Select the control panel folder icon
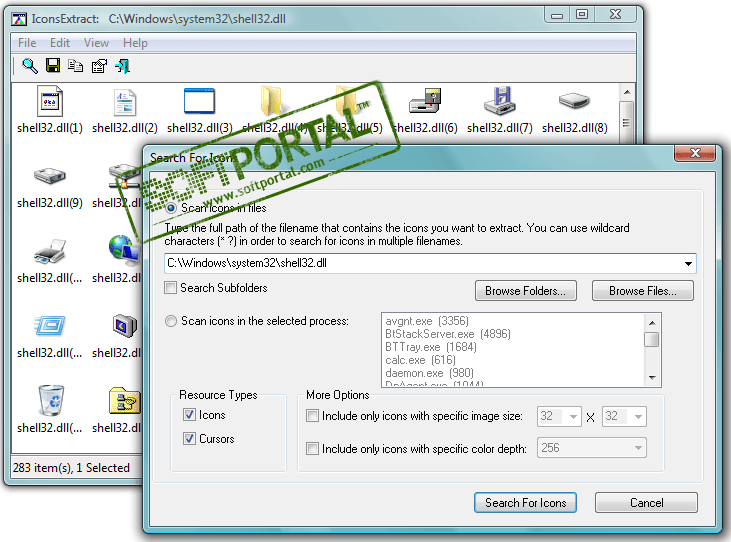Viewport: 731px width, 542px height. (x=124, y=400)
